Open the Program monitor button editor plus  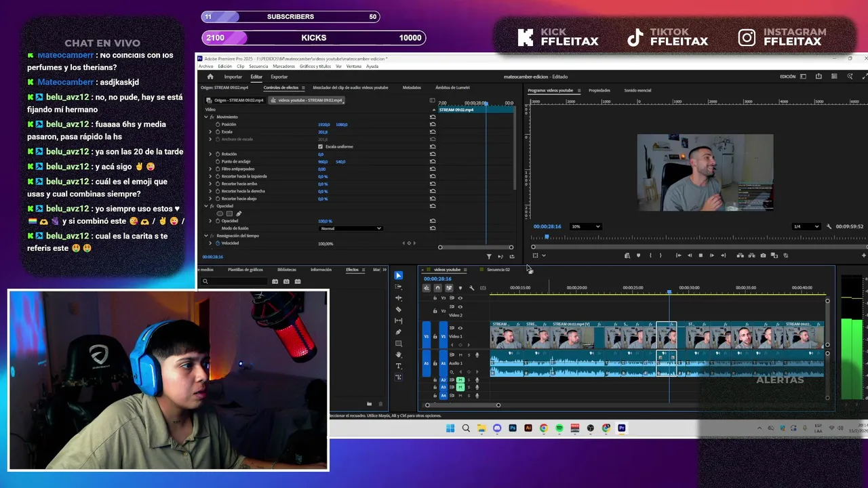click(863, 256)
